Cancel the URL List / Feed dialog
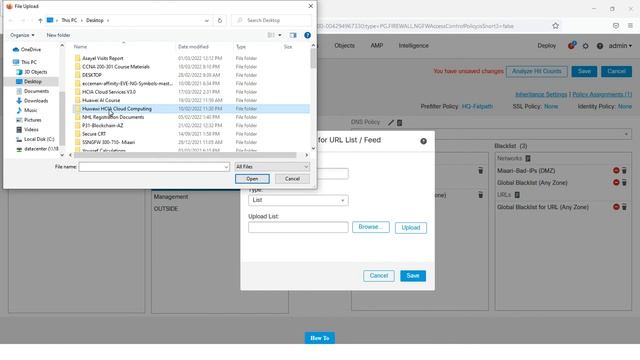640x360 pixels. pyautogui.click(x=379, y=276)
